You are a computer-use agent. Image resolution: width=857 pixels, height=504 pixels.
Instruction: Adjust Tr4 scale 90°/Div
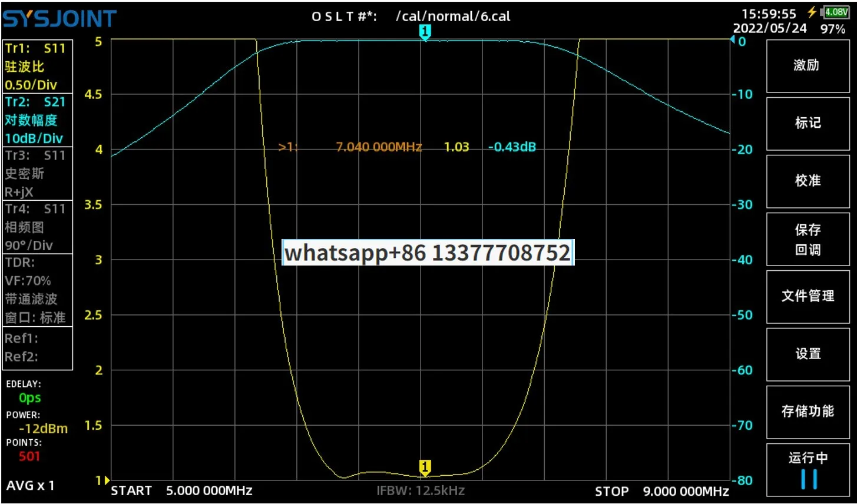click(x=29, y=246)
